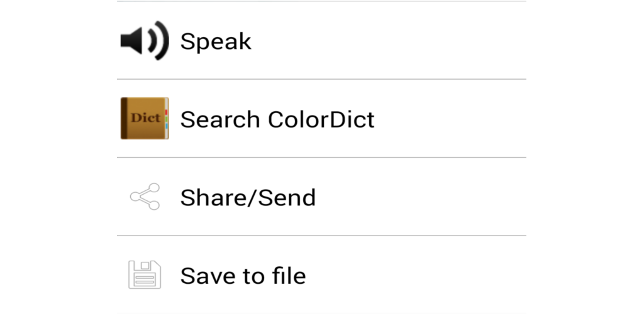Select the Speak menu entry
The image size is (644, 314).
[x=216, y=41]
